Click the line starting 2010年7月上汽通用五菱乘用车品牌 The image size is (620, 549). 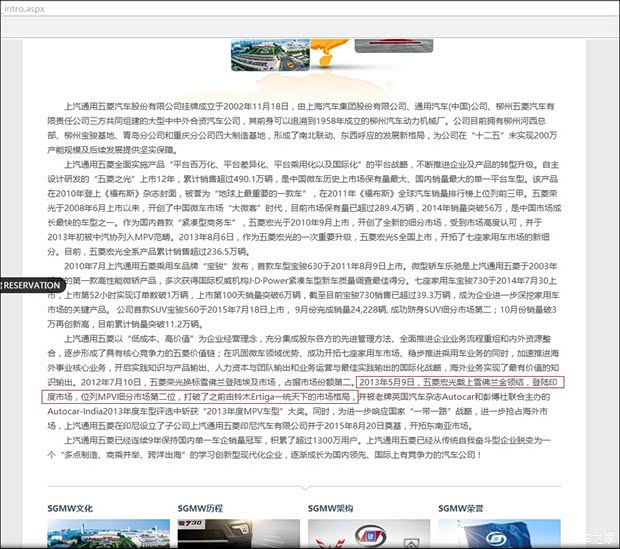coord(310,266)
